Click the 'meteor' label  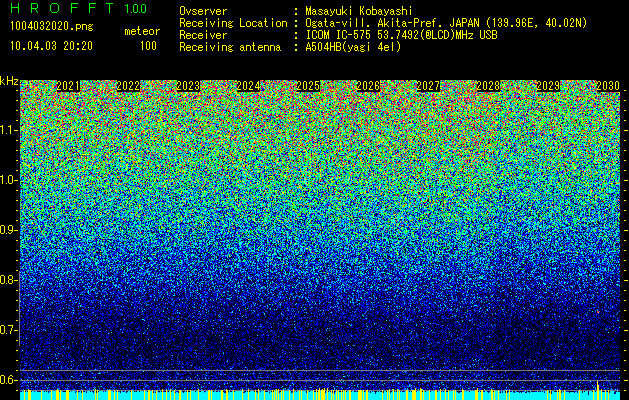click(142, 31)
